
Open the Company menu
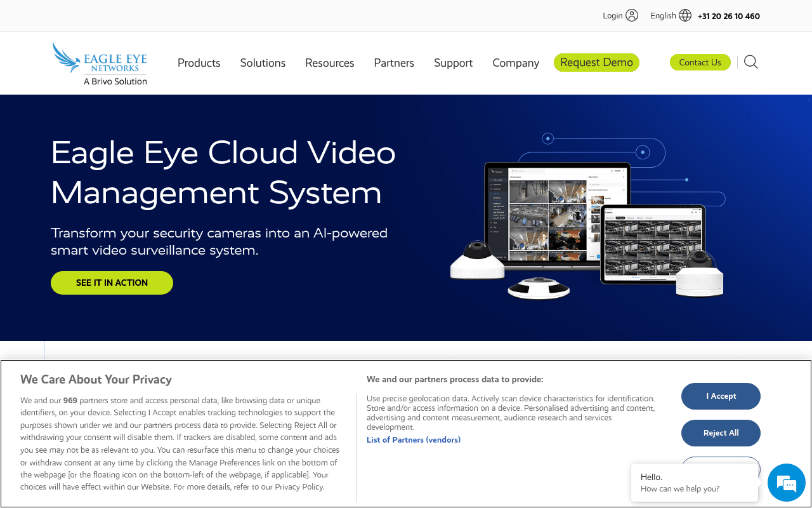pyautogui.click(x=516, y=63)
